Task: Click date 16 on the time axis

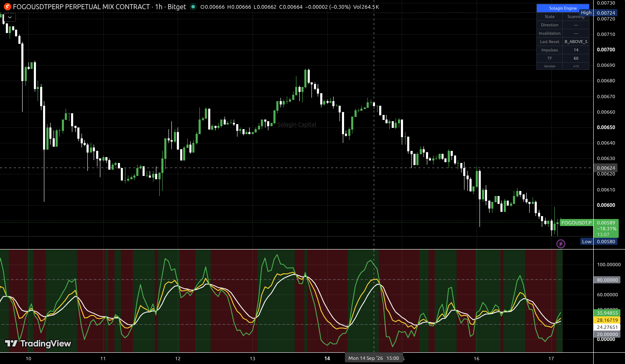Action: coord(477,359)
